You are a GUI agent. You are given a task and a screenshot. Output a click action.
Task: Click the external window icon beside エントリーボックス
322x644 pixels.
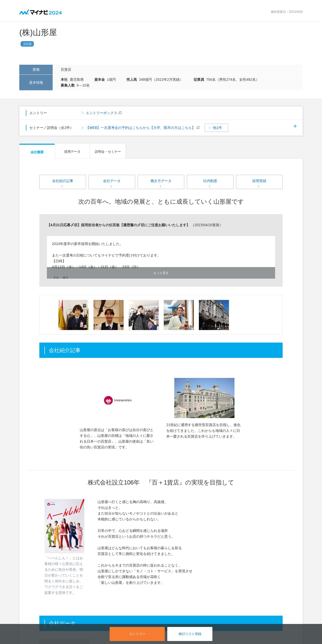[120, 113]
